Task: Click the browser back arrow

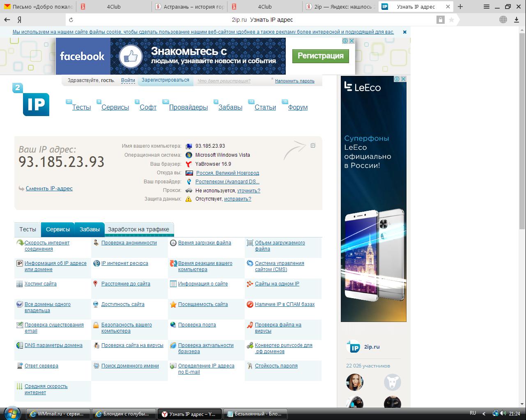Action: point(7,20)
